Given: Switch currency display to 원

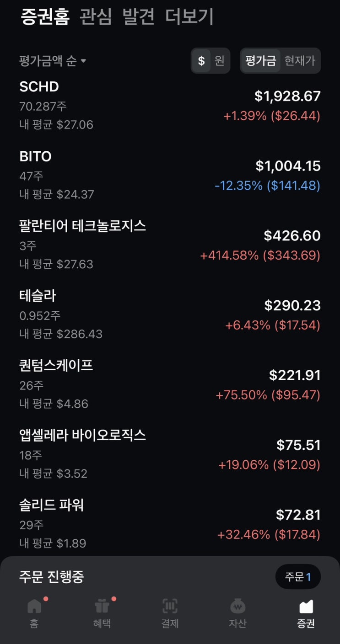Looking at the screenshot, I should (220, 61).
